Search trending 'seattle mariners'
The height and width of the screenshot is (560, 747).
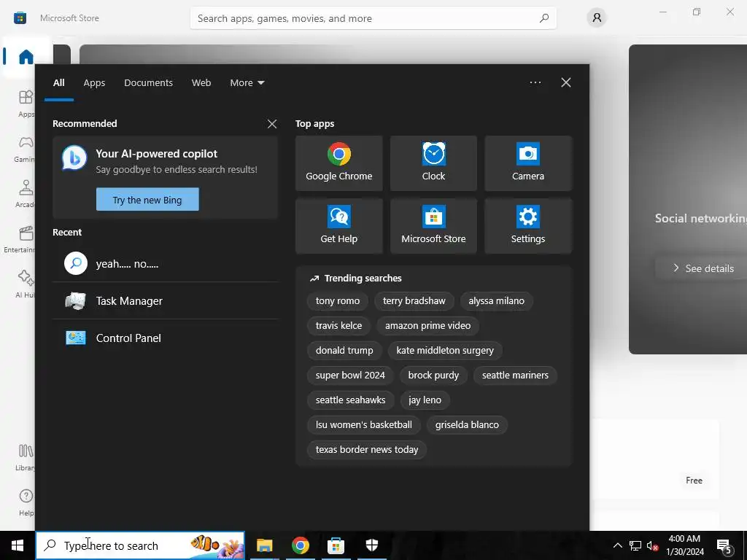click(x=515, y=376)
